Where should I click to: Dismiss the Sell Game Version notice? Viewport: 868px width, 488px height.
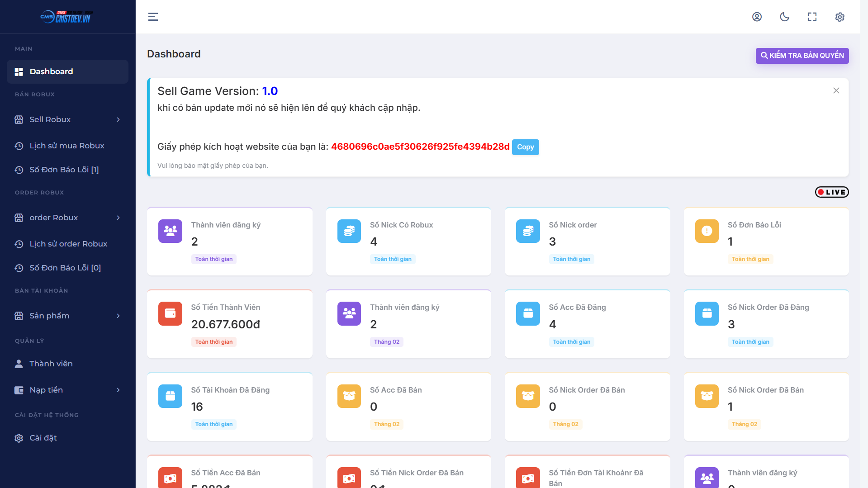click(x=836, y=90)
